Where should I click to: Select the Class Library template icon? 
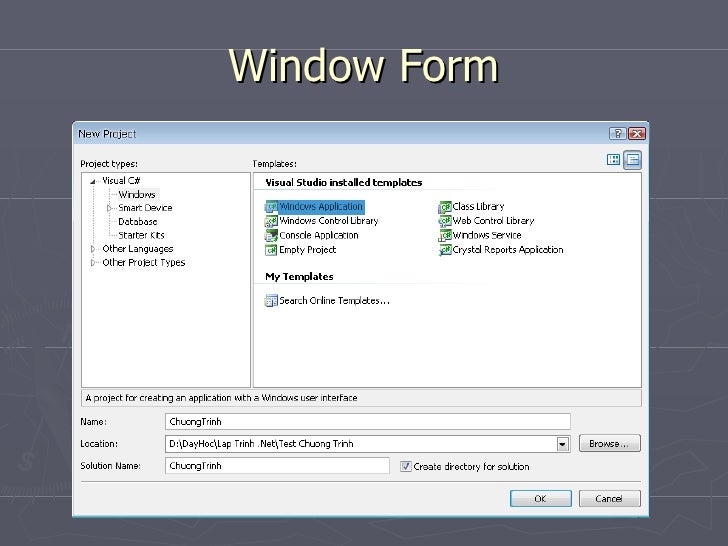(445, 207)
